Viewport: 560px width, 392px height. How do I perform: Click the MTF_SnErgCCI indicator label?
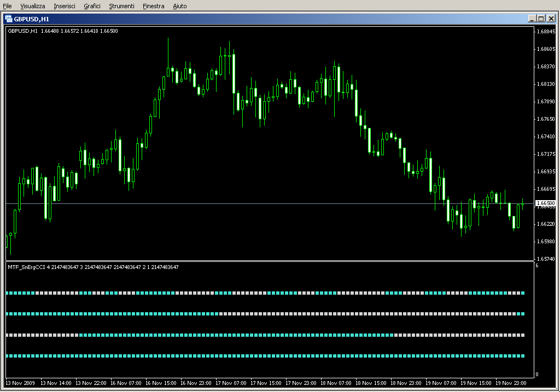click(93, 267)
